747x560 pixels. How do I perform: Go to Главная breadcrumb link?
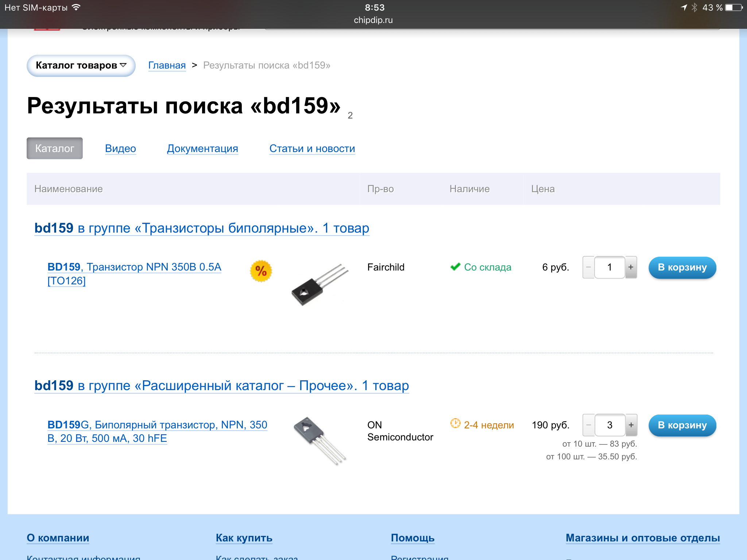tap(167, 66)
